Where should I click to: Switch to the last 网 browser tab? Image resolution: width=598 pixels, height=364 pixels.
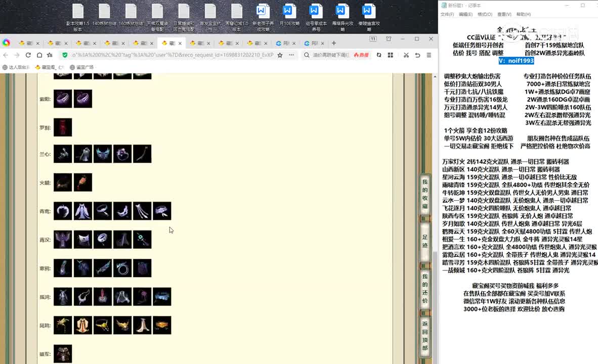pyautogui.click(x=314, y=43)
